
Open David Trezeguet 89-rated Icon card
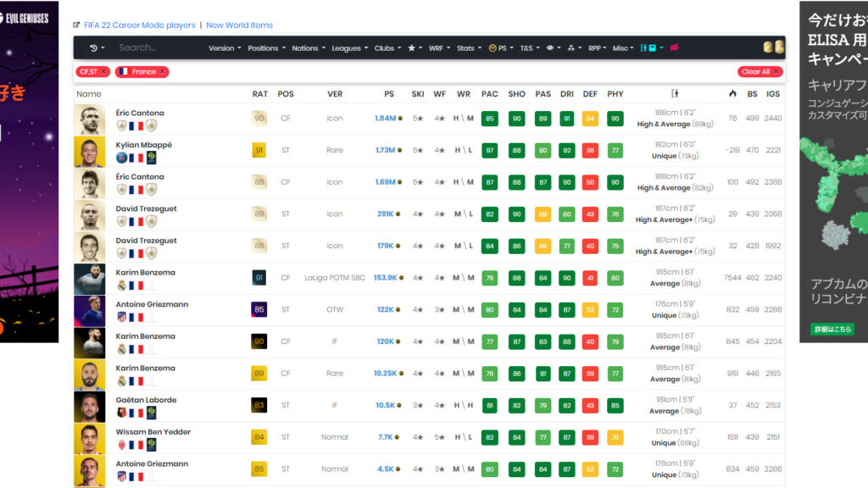[146, 208]
